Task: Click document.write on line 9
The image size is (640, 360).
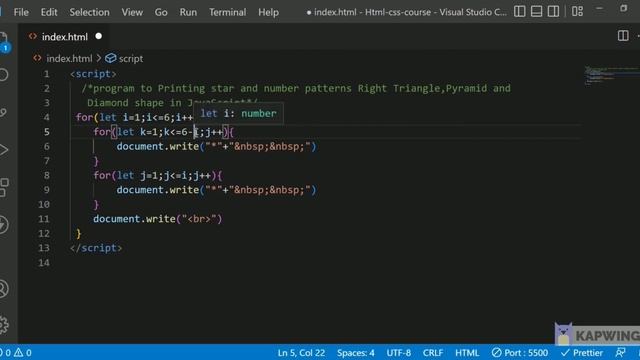Action: [158, 190]
